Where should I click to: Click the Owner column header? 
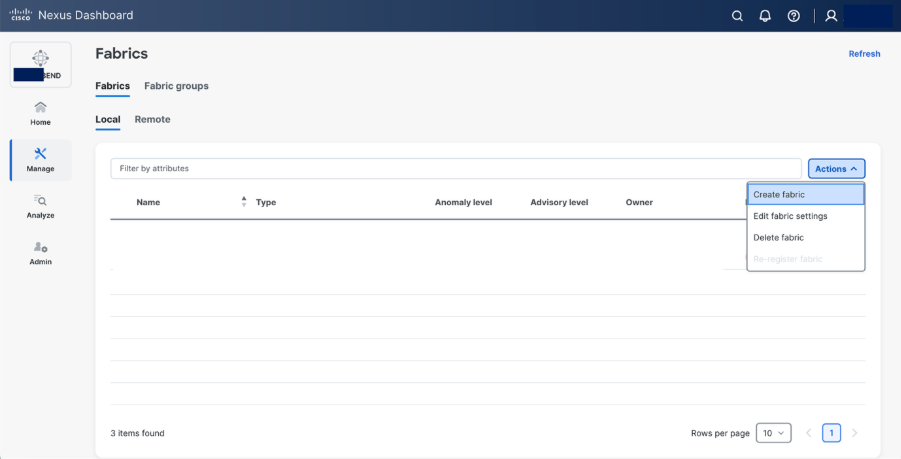pos(639,202)
